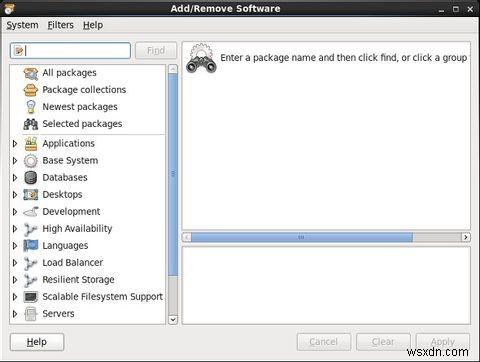Screen dimensions: 480x362
Task: Expand the Scalable Filesystem Support group
Action: pos(15,297)
